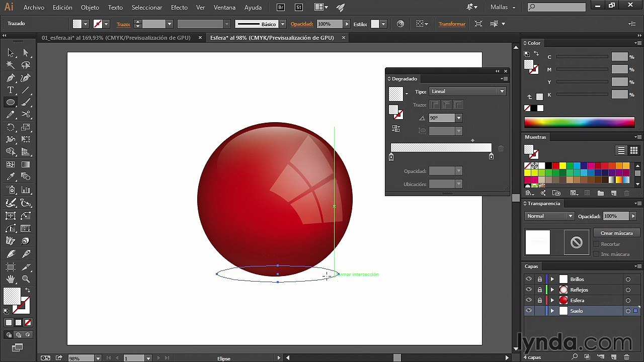Click reverse gradient icon in Degradado panel
The width and height of the screenshot is (644, 362).
click(x=396, y=129)
